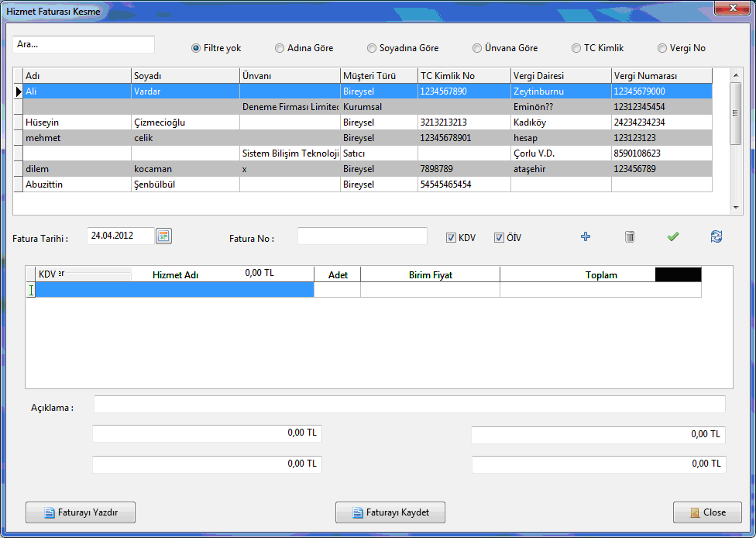Screen dimensions: 756x538
Task: Click the scroll-down arrow of customer list
Action: (736, 208)
